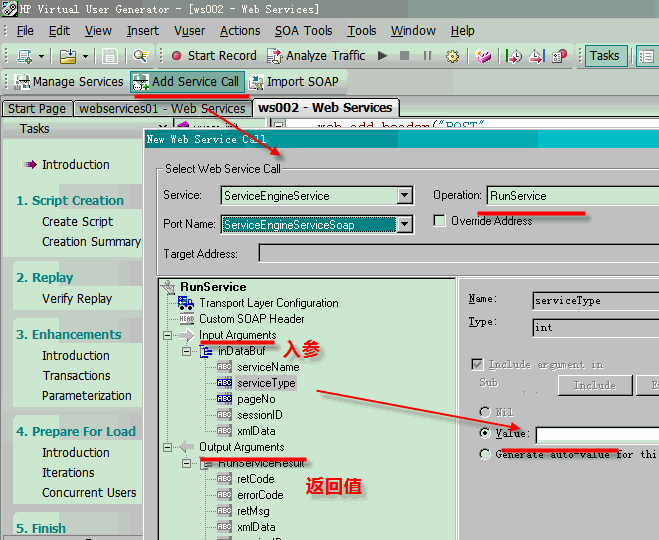Click the Include button
The image size is (659, 540).
point(595,385)
